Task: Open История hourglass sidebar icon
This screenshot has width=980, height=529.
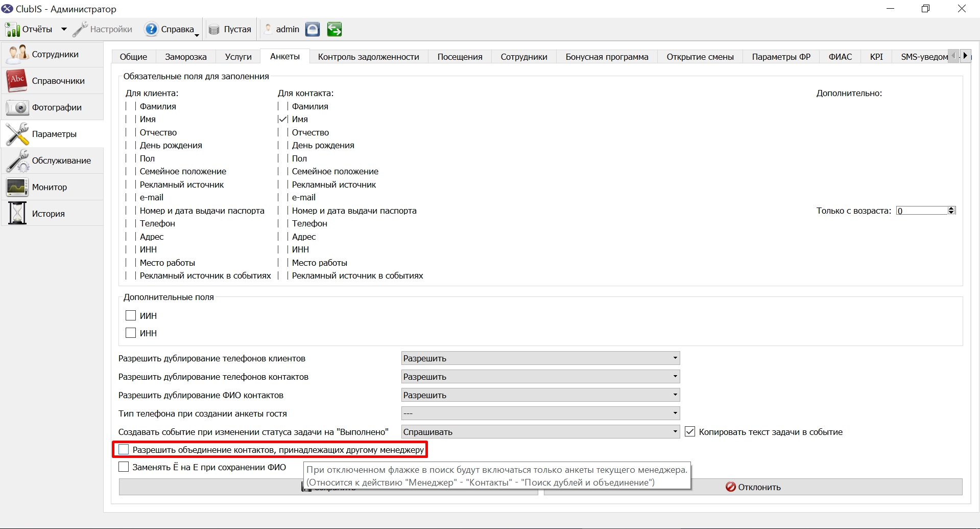Action: click(16, 214)
